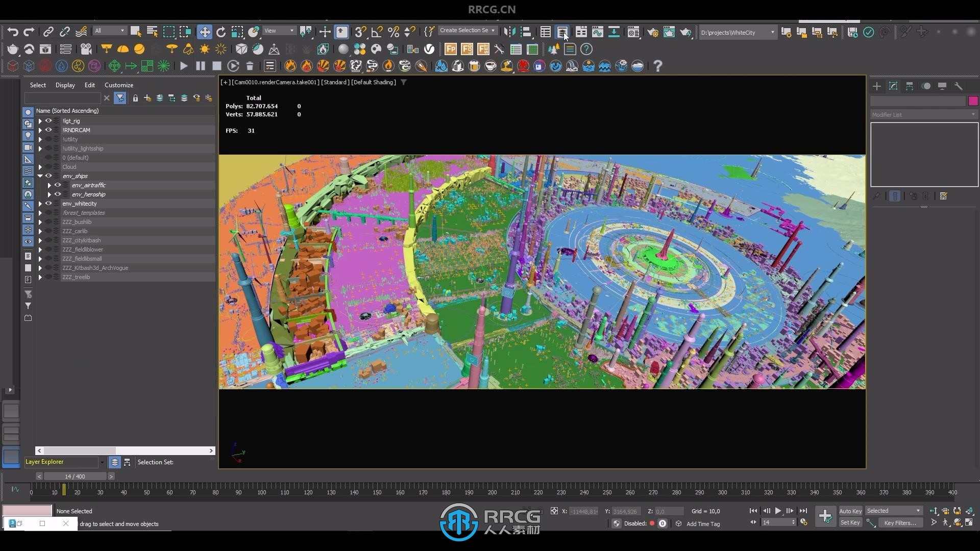Expand the ZZZ_citykitbash layer
The height and width of the screenshot is (551, 980).
click(x=40, y=240)
